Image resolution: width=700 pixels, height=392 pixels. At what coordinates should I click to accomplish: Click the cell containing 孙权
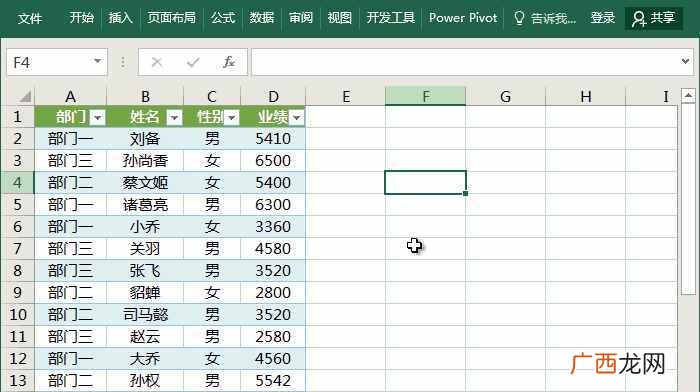pyautogui.click(x=145, y=381)
